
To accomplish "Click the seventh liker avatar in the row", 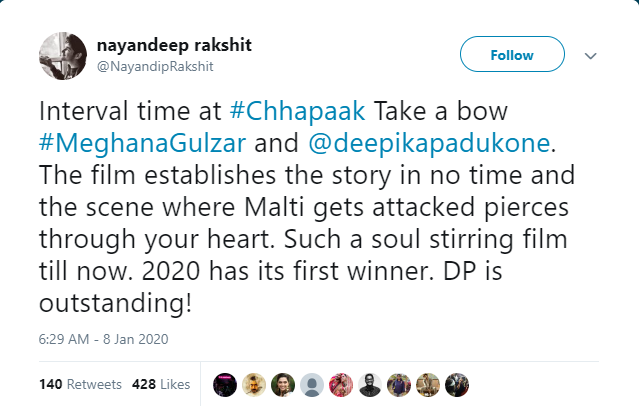I will pyautogui.click(x=399, y=384).
